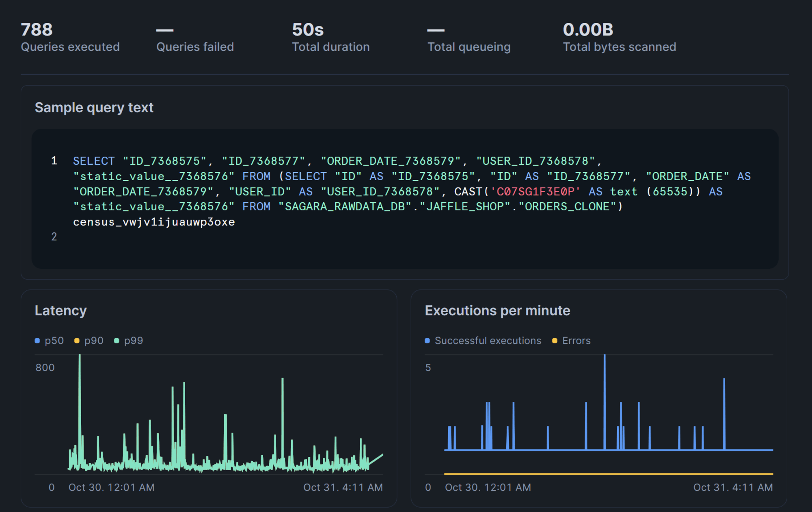Click the Latency chart heading
Image resolution: width=812 pixels, height=512 pixels.
click(60, 311)
